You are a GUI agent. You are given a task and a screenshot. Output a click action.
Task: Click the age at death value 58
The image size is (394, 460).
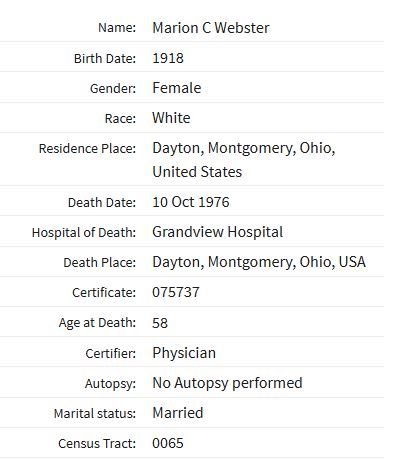[160, 323]
